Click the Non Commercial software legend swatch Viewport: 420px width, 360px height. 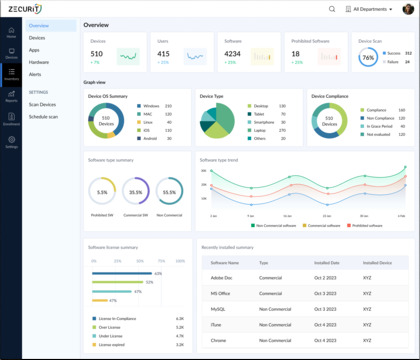click(x=253, y=226)
